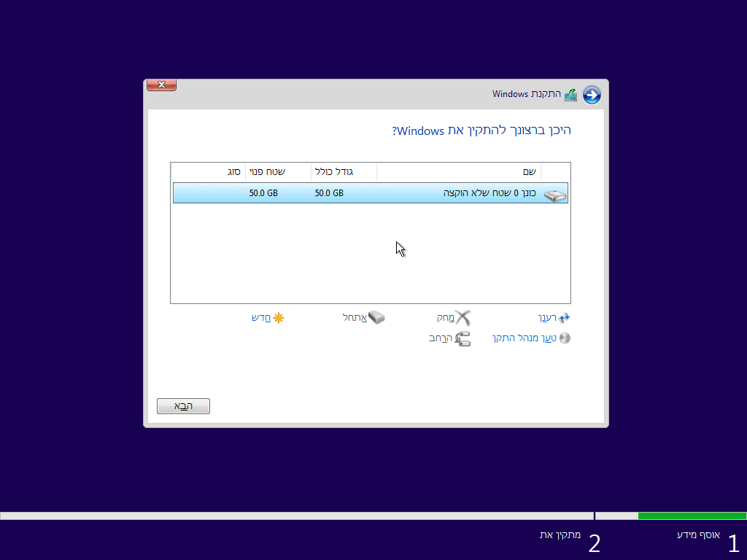Click the Windows Setup logo in the title bar
This screenshot has height=560, width=747.
[x=571, y=95]
